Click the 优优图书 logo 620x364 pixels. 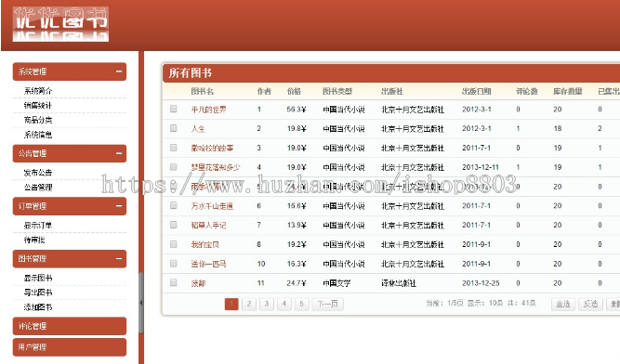pos(60,24)
